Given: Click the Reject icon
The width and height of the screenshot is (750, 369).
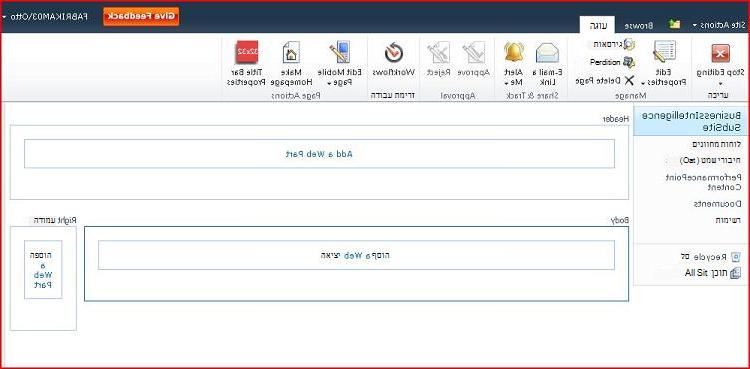Looking at the screenshot, I should pos(438,52).
